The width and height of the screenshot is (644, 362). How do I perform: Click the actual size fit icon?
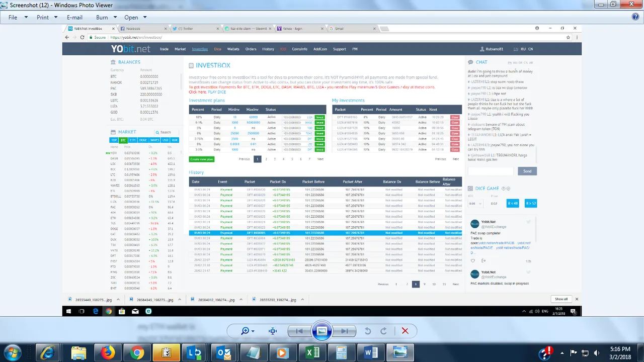[x=273, y=331]
